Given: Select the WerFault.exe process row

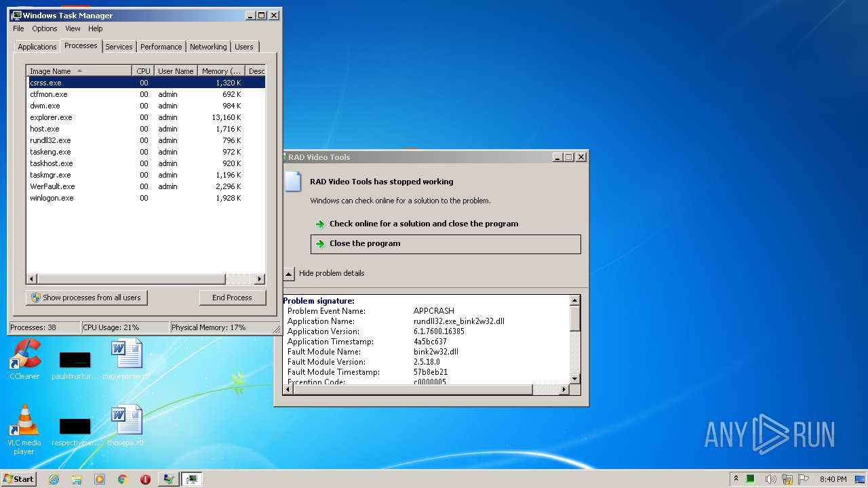Looking at the screenshot, I should click(x=146, y=186).
